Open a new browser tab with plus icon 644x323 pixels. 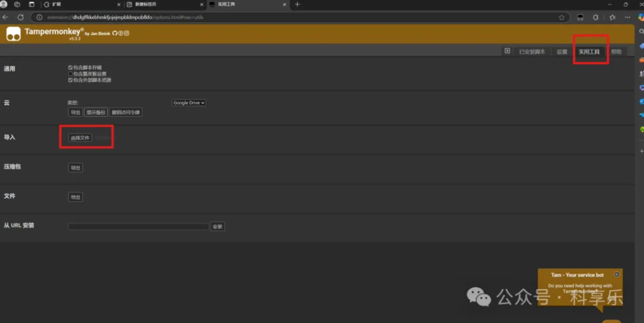[297, 4]
